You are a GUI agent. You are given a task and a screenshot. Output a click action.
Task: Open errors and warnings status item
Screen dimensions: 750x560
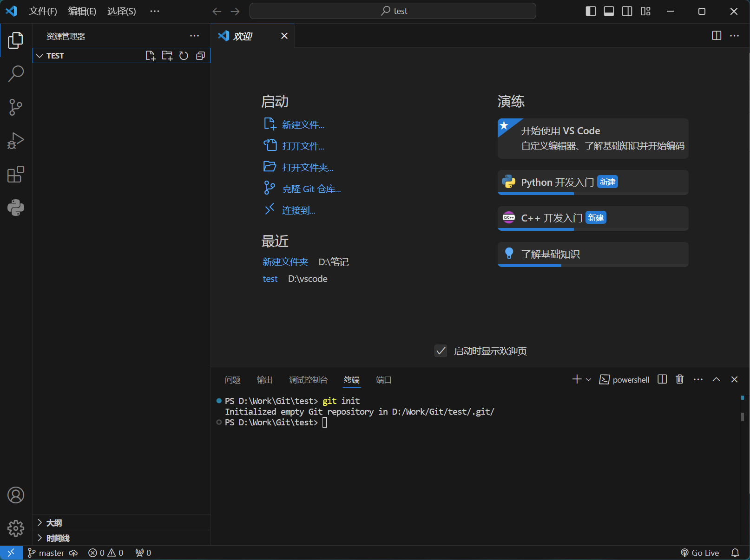[106, 553]
